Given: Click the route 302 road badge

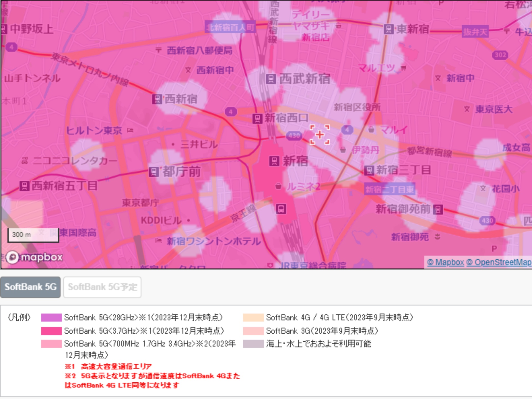Looking at the screenshot, I should [500, 55].
